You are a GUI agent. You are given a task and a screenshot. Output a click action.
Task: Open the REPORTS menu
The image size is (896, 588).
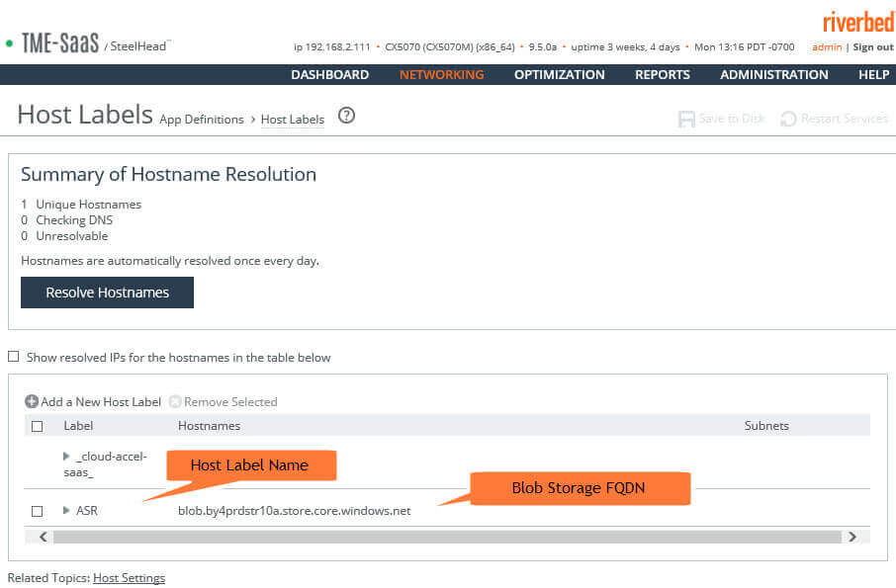(x=663, y=75)
